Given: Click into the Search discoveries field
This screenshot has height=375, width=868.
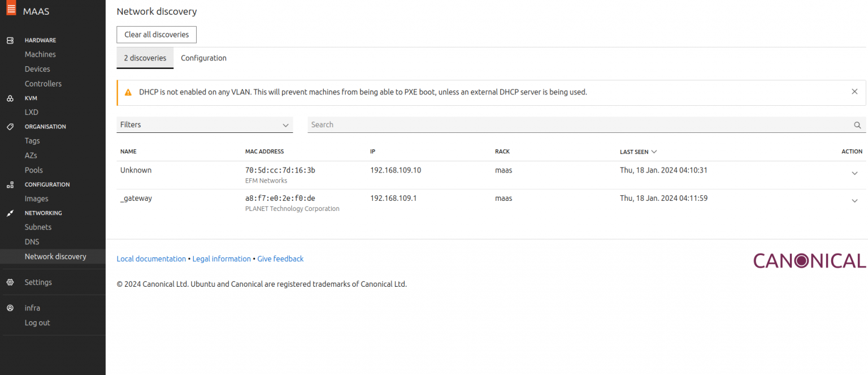Looking at the screenshot, I should pos(576,125).
